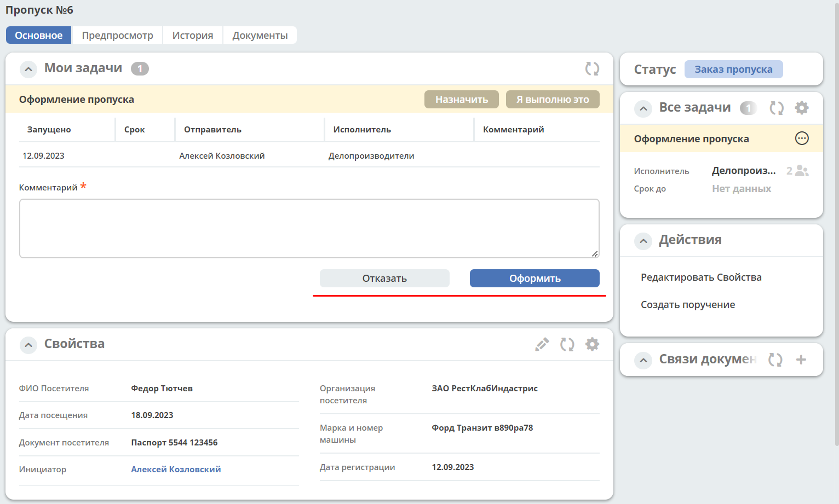The image size is (839, 504).
Task: Select the Делопроизводители executor cell
Action: (x=371, y=156)
